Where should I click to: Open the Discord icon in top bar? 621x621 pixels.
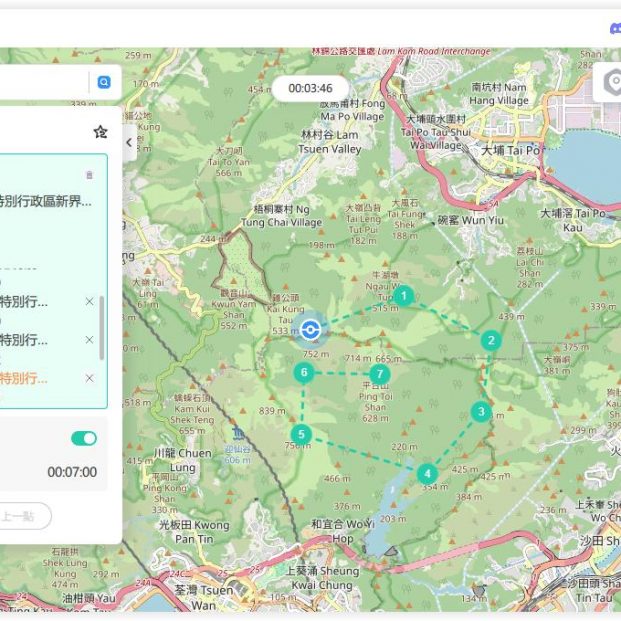click(614, 29)
